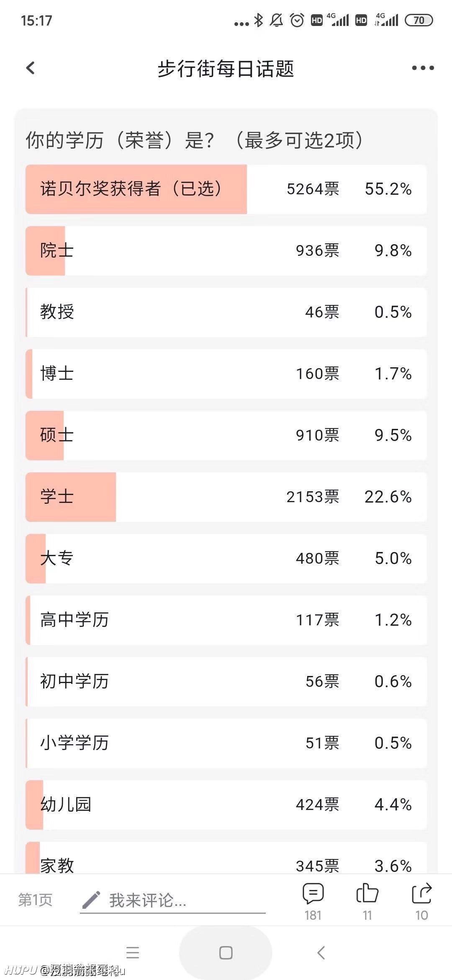This screenshot has height=980, width=452.
Task: Open the 第1页 page selector
Action: point(35,900)
